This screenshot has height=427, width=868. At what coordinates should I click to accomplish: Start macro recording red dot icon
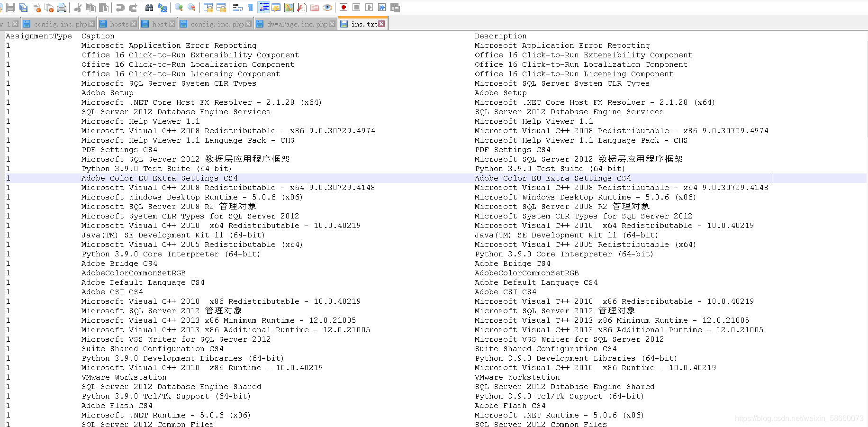pyautogui.click(x=344, y=8)
